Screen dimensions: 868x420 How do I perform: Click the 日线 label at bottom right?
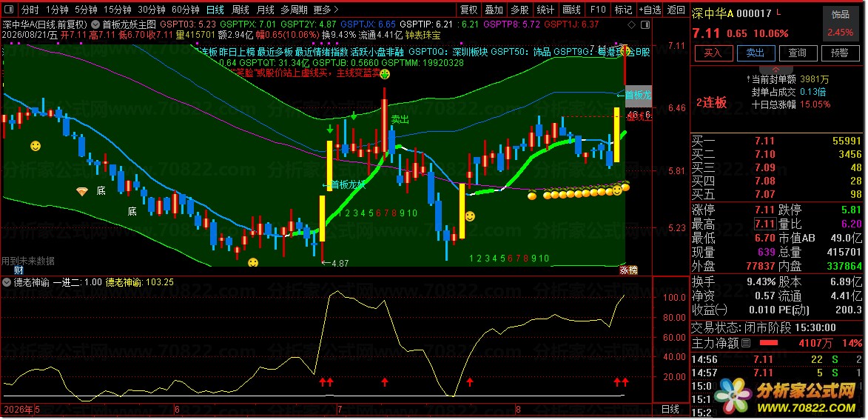[x=670, y=410]
